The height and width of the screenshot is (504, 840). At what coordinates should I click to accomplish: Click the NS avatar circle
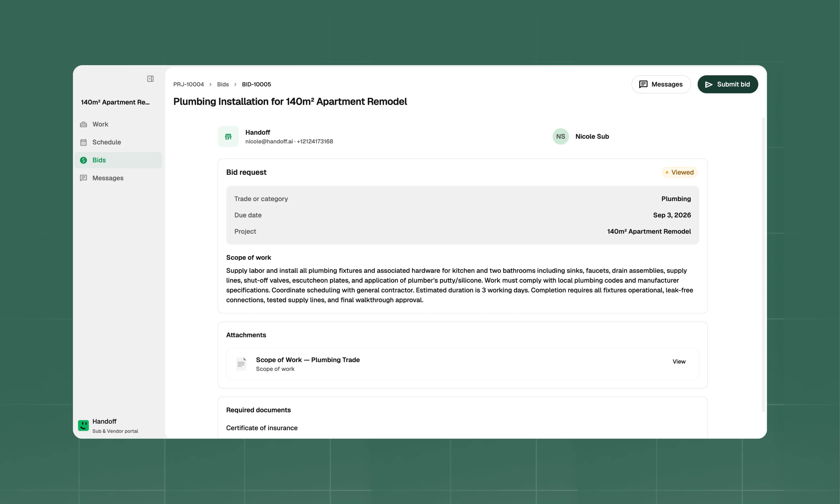click(561, 136)
